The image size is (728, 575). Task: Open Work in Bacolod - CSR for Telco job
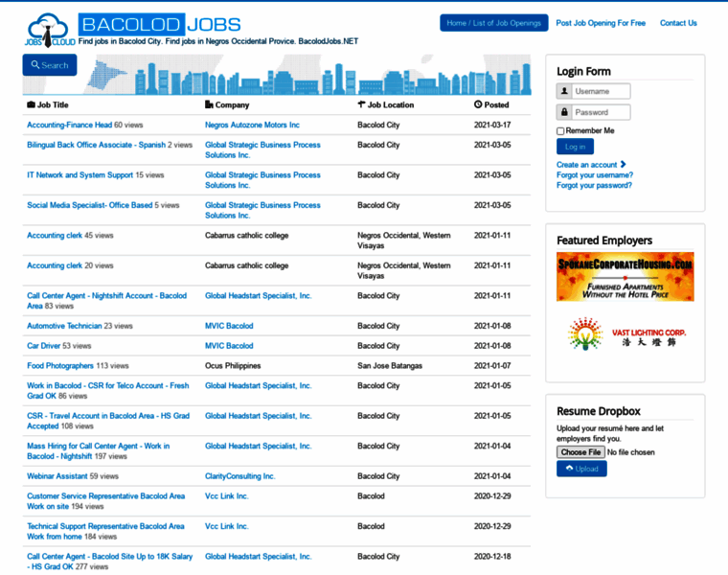point(107,391)
